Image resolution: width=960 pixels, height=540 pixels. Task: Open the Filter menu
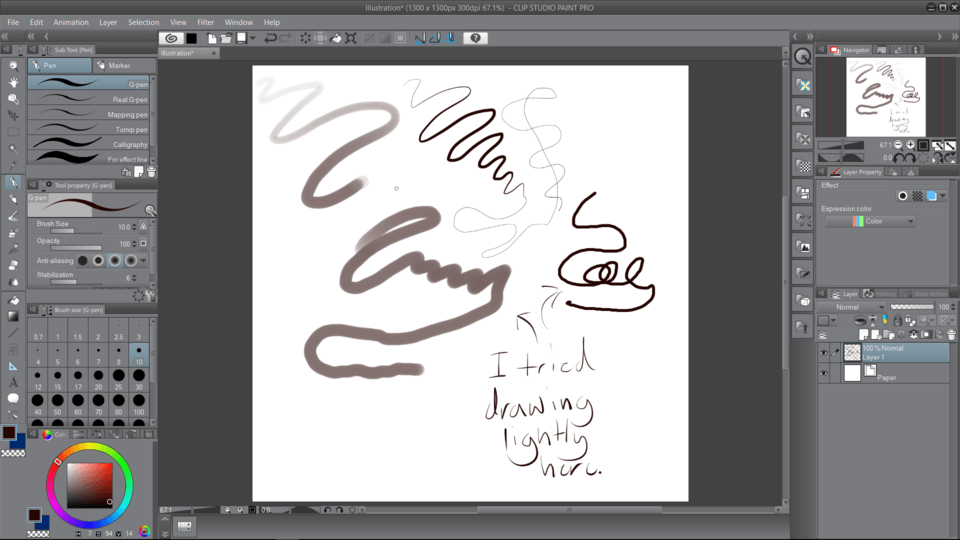[x=205, y=22]
